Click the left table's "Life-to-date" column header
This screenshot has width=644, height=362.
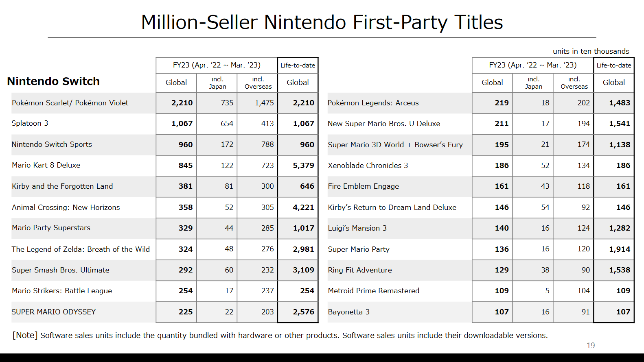[298, 65]
